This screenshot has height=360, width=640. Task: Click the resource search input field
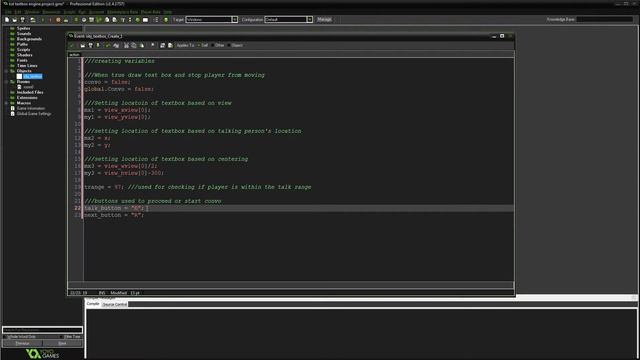[x=42, y=330]
